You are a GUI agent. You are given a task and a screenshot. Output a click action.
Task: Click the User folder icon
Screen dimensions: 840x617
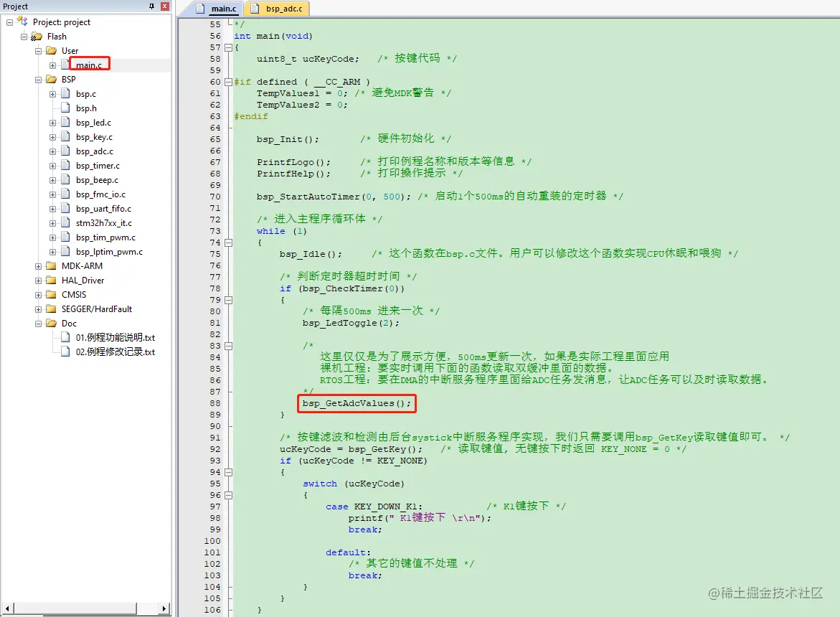pyautogui.click(x=52, y=50)
